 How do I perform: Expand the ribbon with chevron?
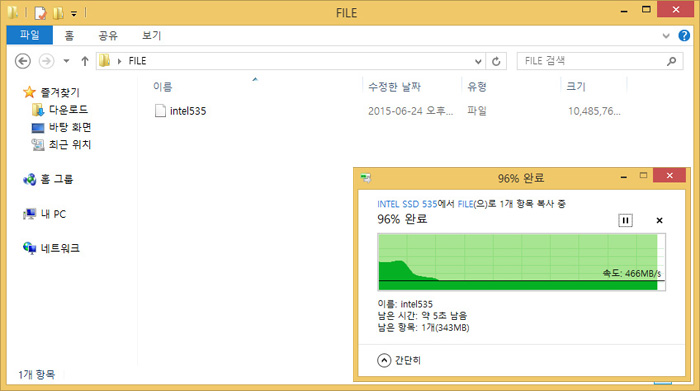(x=666, y=36)
